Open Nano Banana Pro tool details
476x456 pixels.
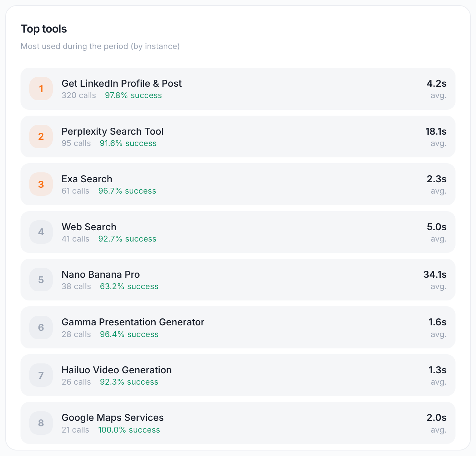pos(101,274)
